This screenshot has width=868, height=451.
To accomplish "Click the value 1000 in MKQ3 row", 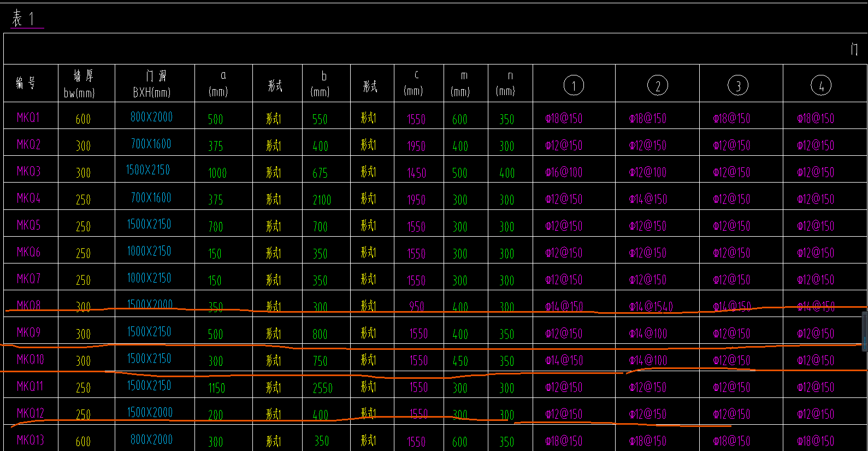I will click(x=217, y=173).
